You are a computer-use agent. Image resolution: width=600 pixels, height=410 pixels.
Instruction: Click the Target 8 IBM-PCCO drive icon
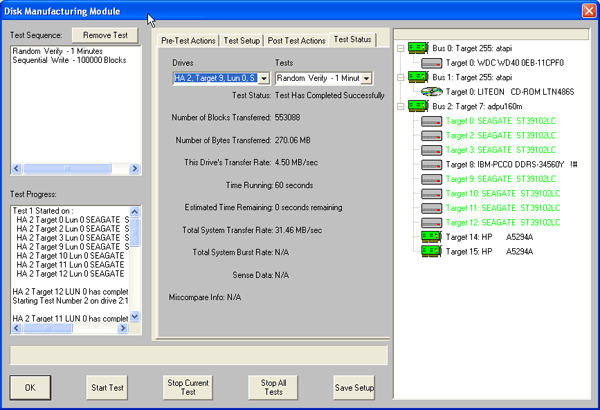point(432,164)
